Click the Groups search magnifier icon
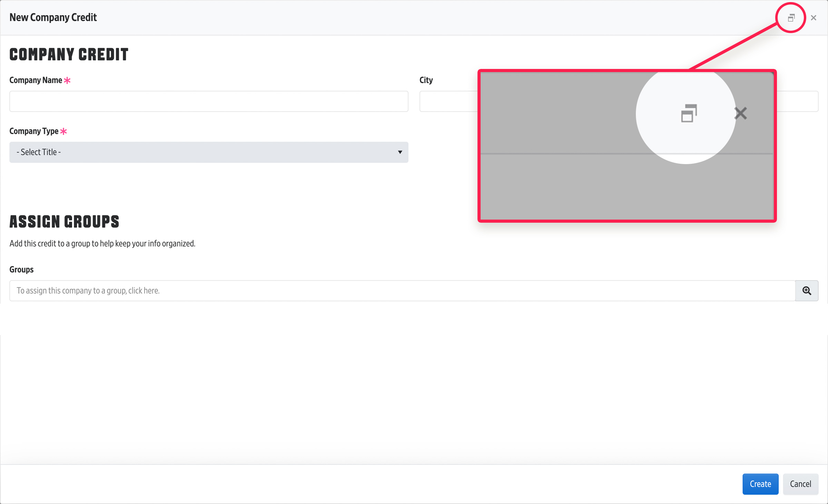 (x=807, y=291)
